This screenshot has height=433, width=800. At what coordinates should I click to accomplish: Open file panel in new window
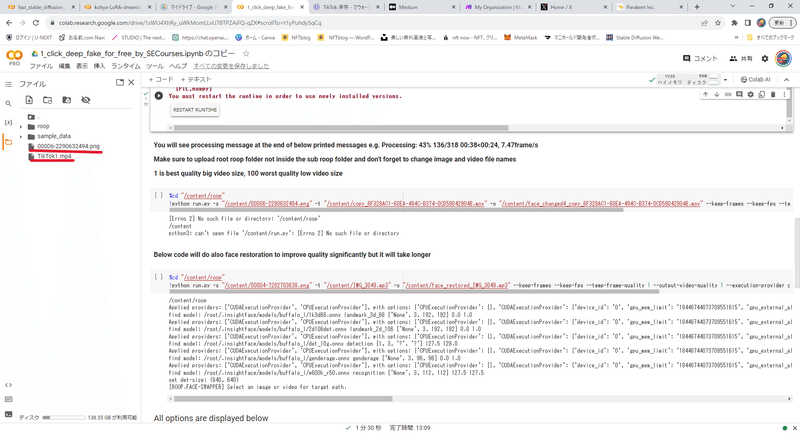click(x=120, y=82)
